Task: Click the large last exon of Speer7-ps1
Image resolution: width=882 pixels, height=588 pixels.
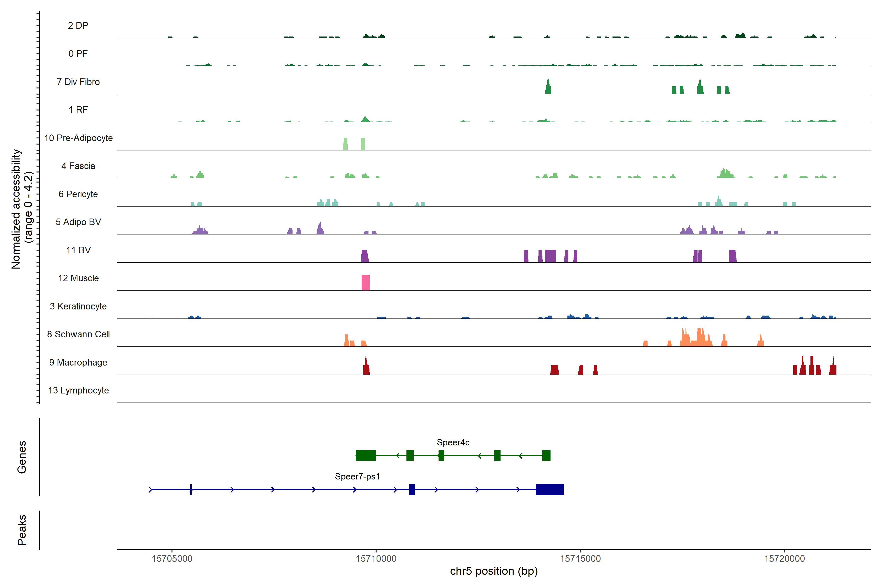Action: pos(549,489)
